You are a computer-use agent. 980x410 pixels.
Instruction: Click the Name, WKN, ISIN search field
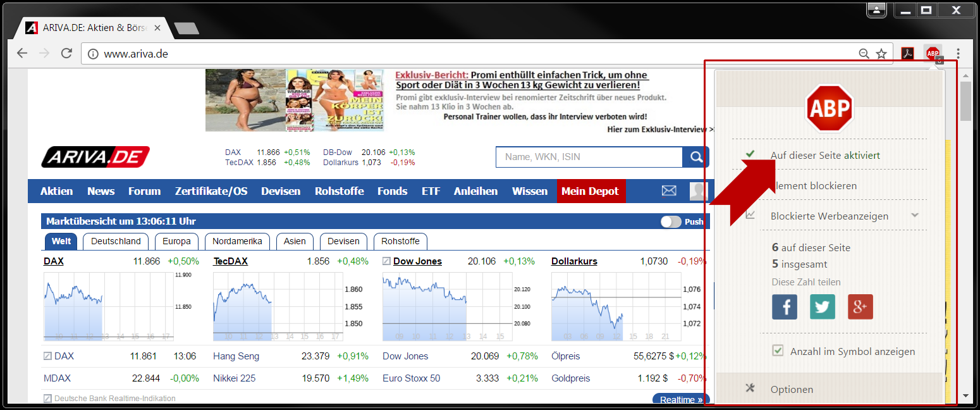589,157
